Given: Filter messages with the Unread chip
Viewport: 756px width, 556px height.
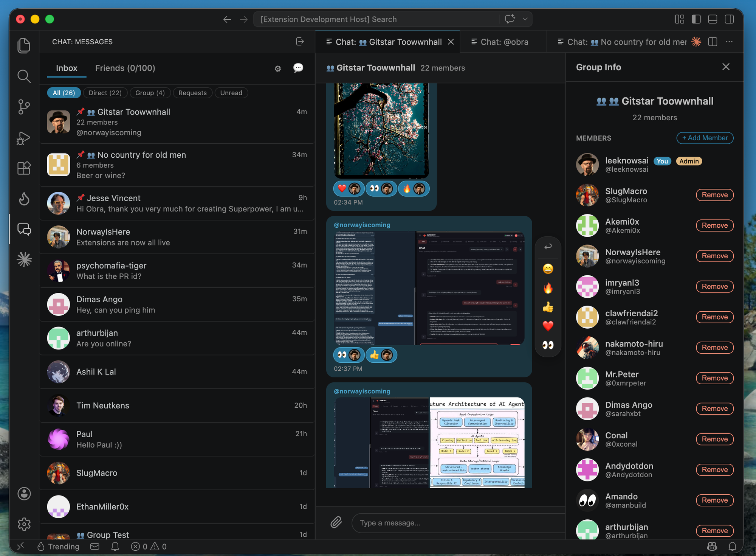Looking at the screenshot, I should click(231, 93).
